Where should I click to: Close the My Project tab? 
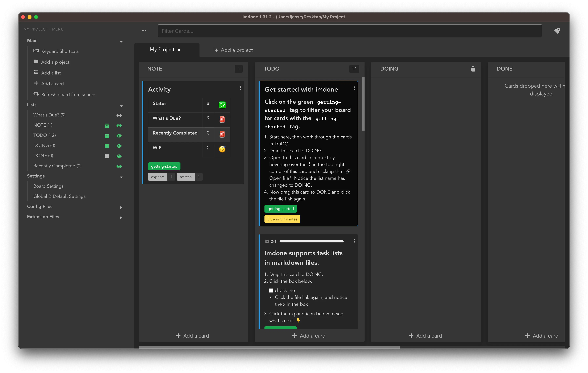pos(179,50)
